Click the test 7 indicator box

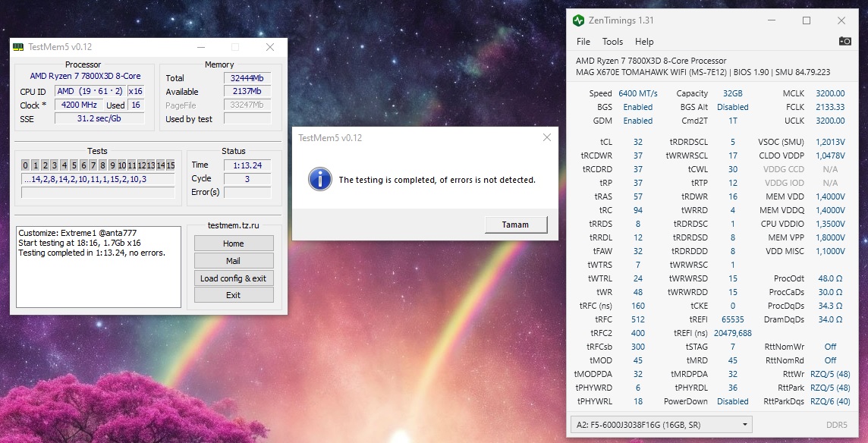93,165
